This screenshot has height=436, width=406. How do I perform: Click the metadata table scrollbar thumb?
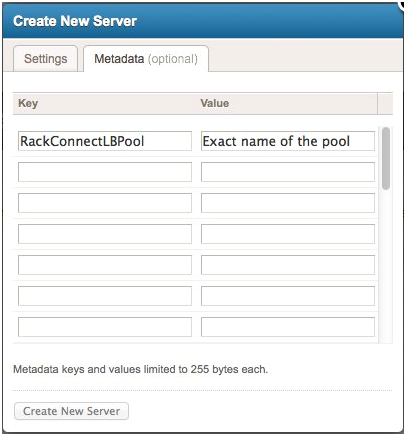[x=386, y=159]
